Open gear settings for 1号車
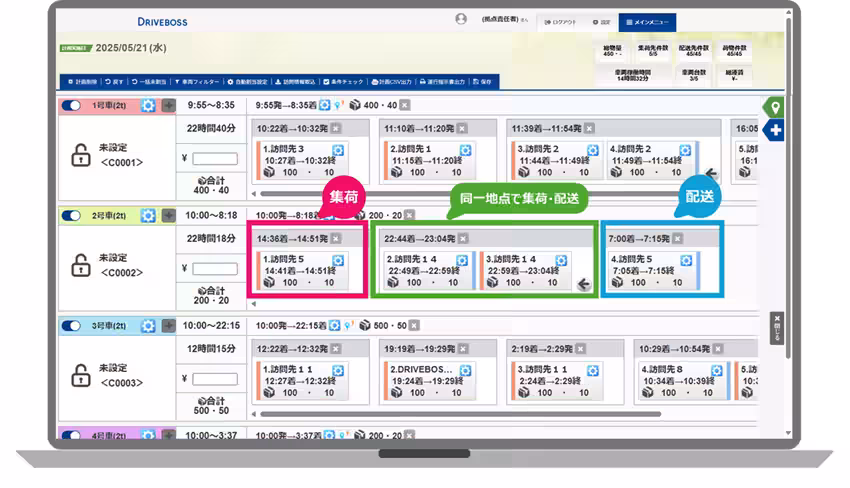 click(x=148, y=105)
